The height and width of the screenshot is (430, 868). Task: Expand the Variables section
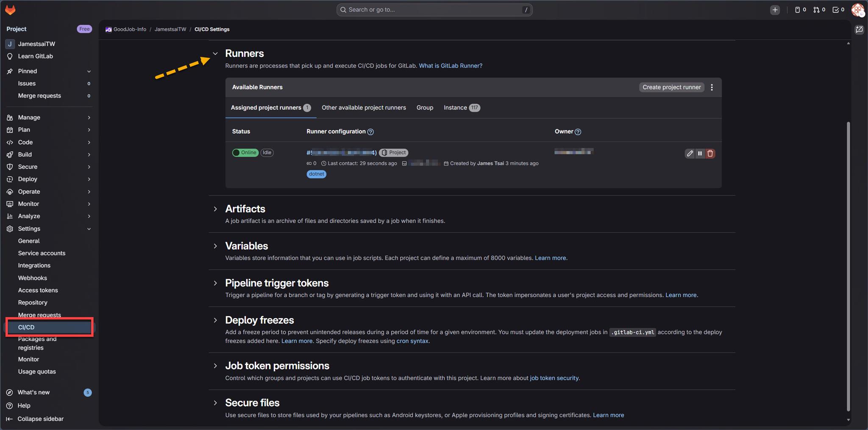point(215,246)
